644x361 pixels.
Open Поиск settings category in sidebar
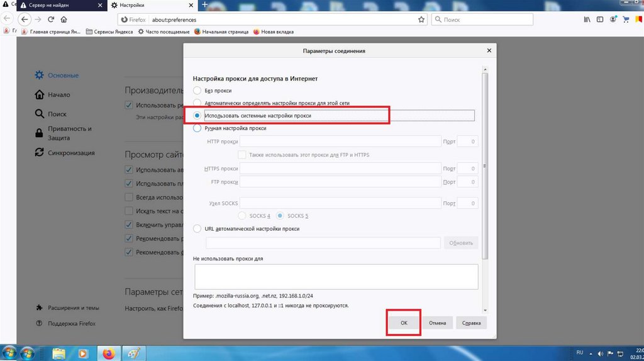50,114
